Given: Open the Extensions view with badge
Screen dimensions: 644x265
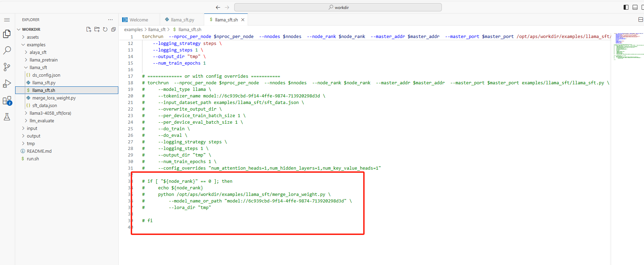Looking at the screenshot, I should coord(7,101).
